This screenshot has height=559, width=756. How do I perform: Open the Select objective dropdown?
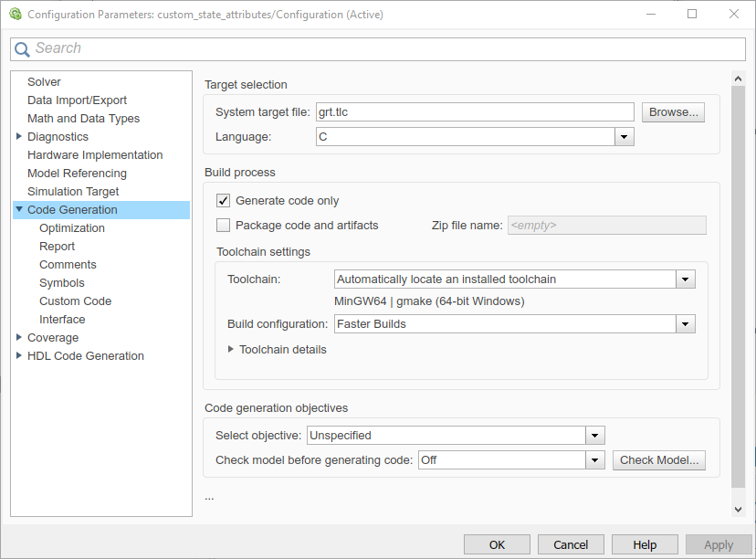click(x=594, y=436)
